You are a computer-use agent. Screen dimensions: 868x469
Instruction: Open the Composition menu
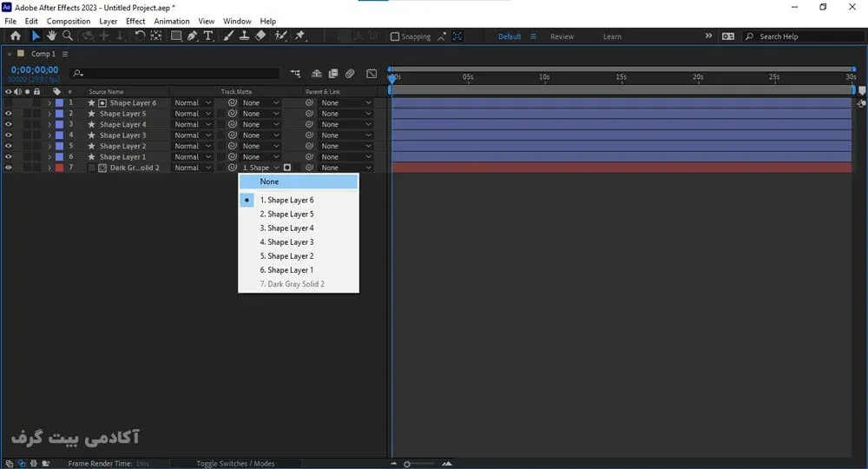tap(68, 21)
